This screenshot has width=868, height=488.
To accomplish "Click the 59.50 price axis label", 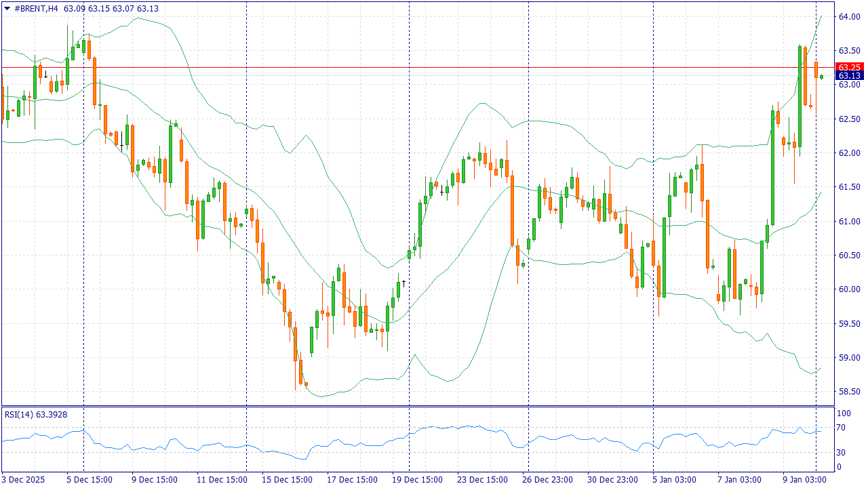I will pyautogui.click(x=850, y=324).
